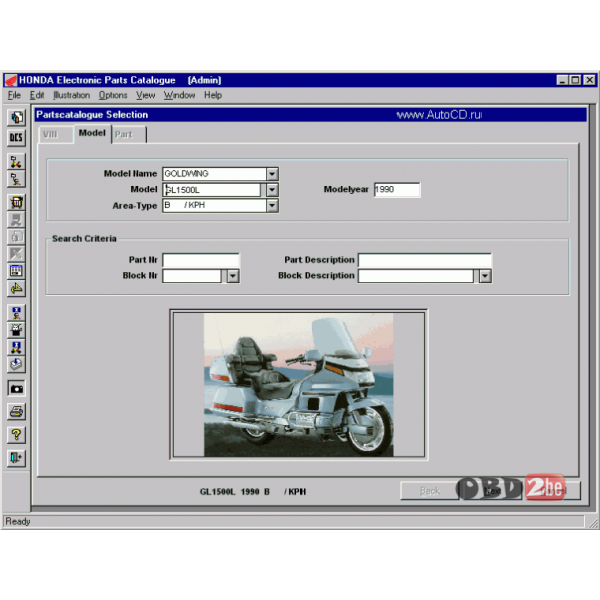Click the motorcycle with flag icon
This screenshot has height=600, width=600.
[16, 161]
